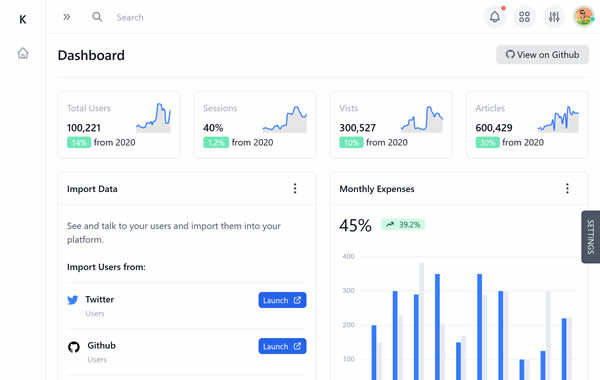Launch the Twitter import
Image resolution: width=600 pixels, height=380 pixels.
click(x=282, y=300)
